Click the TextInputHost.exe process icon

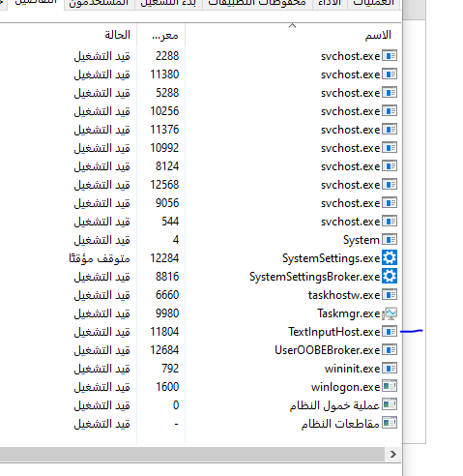pos(390,332)
